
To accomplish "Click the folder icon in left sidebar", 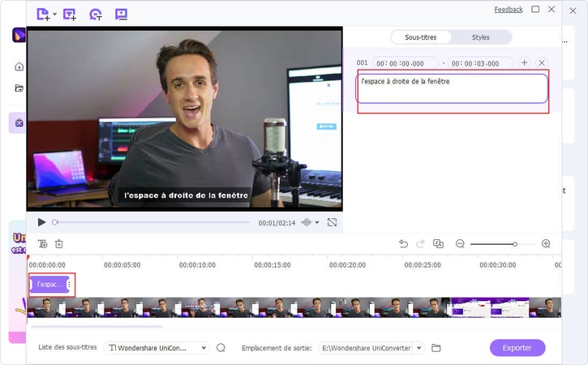I will pos(19,88).
